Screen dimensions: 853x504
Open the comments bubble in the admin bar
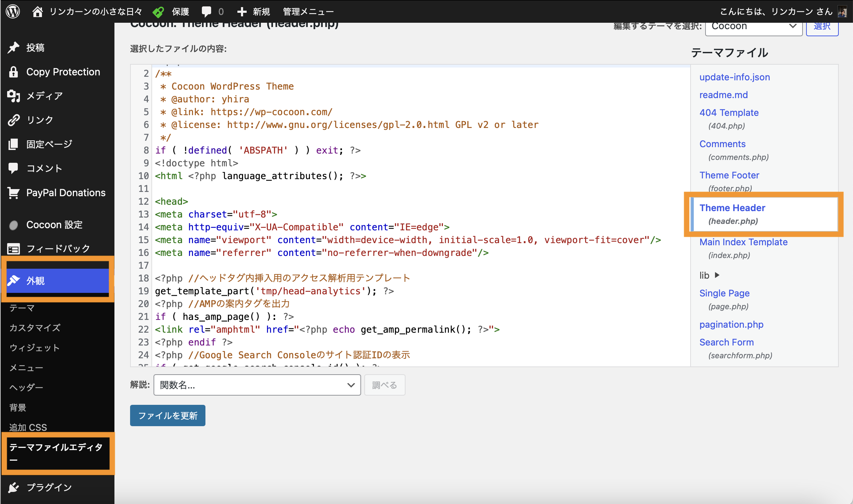pos(206,11)
